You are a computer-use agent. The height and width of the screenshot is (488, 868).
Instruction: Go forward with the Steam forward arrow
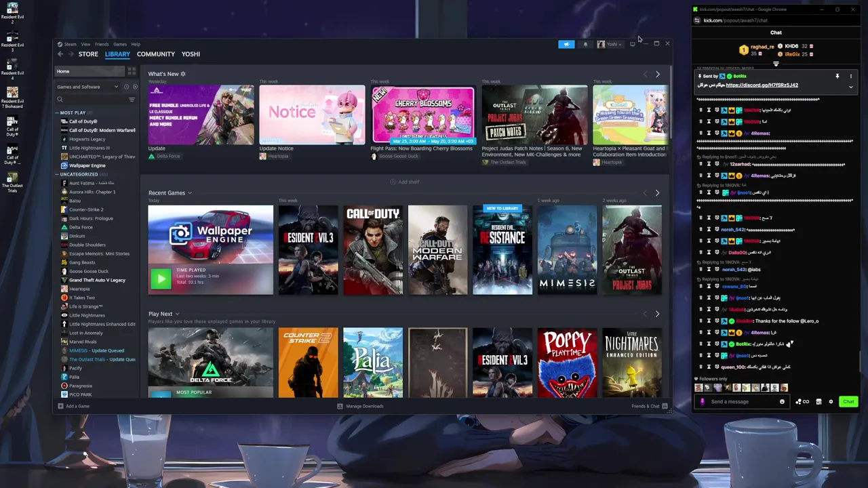point(71,54)
